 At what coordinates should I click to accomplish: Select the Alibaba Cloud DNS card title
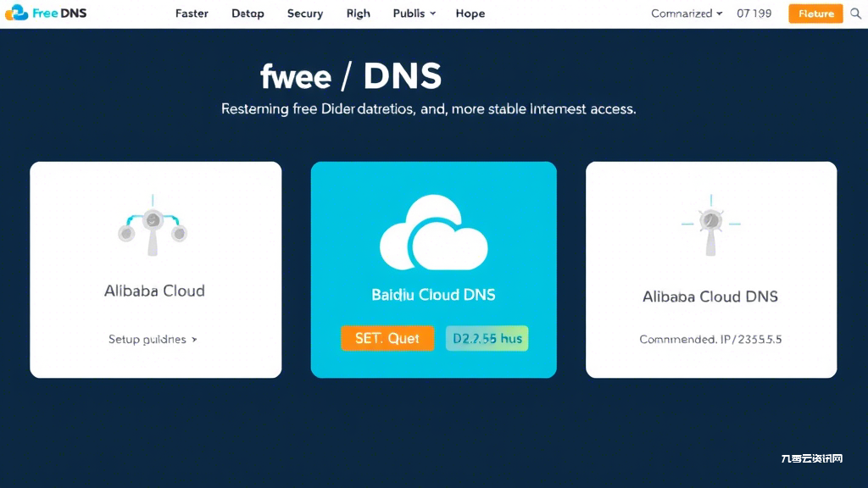coord(710,297)
